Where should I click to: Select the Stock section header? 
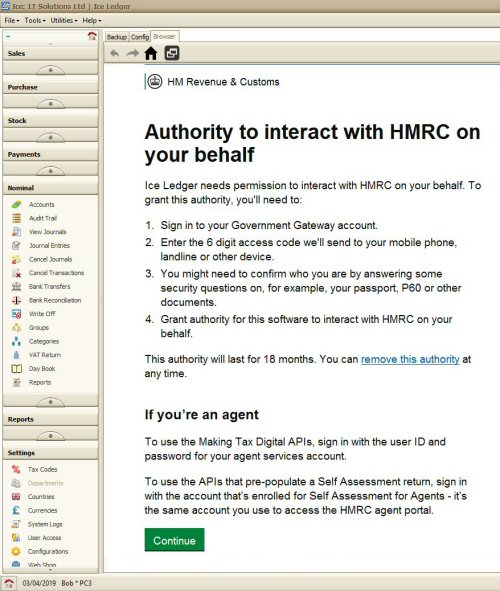pos(50,121)
